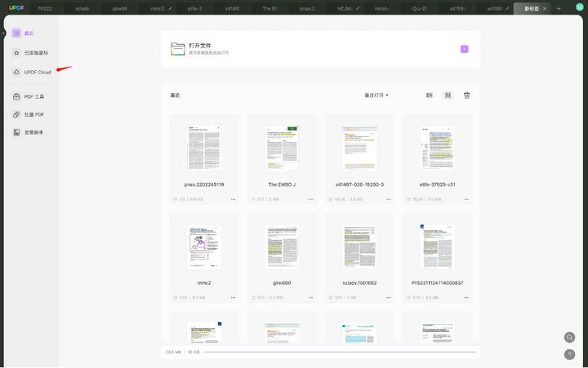Switch to grid view of recent files
This screenshot has width=588, height=368.
pyautogui.click(x=448, y=95)
